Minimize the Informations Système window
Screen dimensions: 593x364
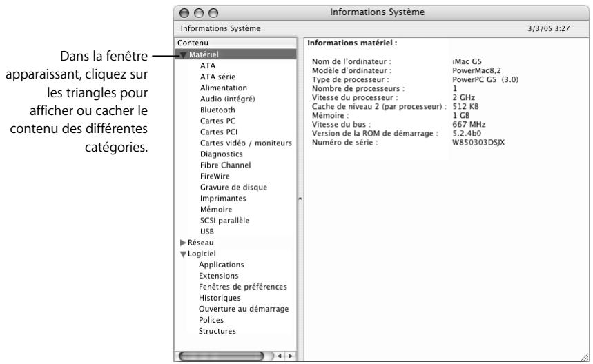point(199,13)
